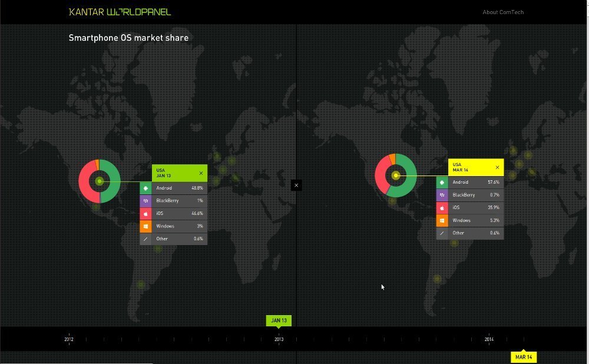Select the "Other" label in the JAN 13 panel
589x364 pixels.
coord(162,239)
